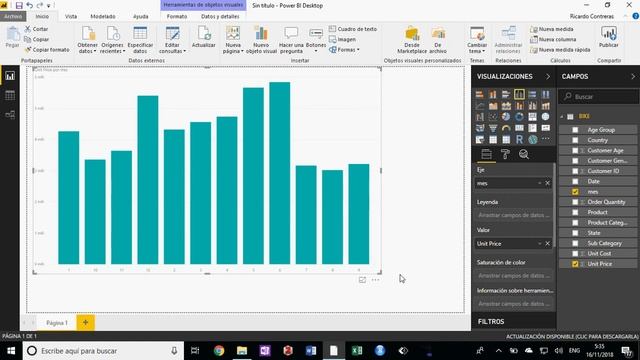Select the Página 1 page tab
The image size is (640, 360).
pos(57,323)
